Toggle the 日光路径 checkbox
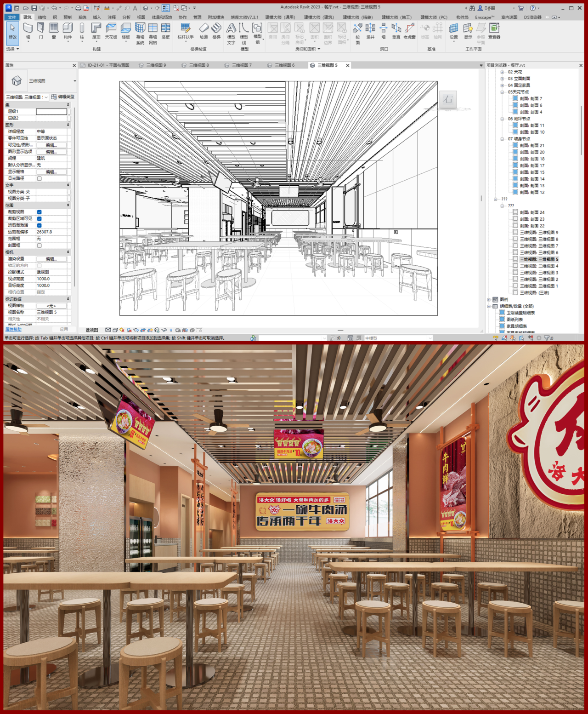The image size is (588, 714). tap(40, 178)
